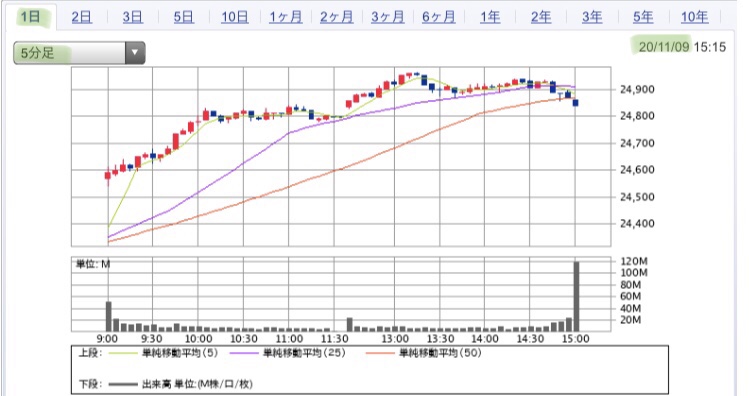Select the 1日 time range tab

point(30,17)
